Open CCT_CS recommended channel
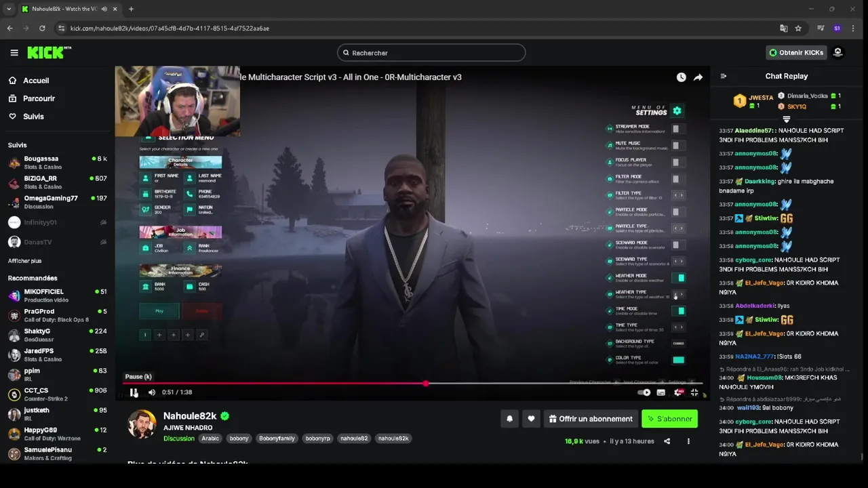This screenshot has height=488, width=868. pos(57,394)
